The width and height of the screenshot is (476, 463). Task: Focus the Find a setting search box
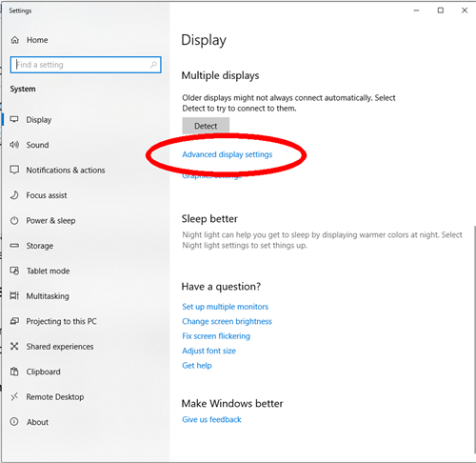(86, 65)
